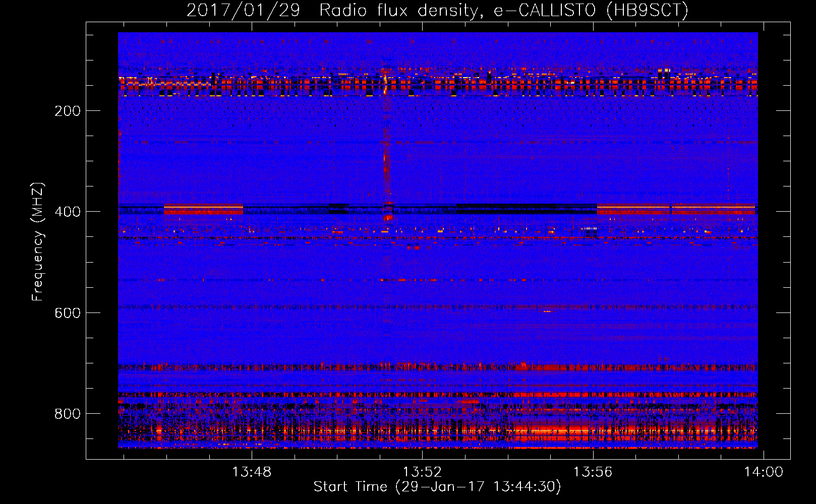Click the '200' frequency tick label

coord(68,111)
